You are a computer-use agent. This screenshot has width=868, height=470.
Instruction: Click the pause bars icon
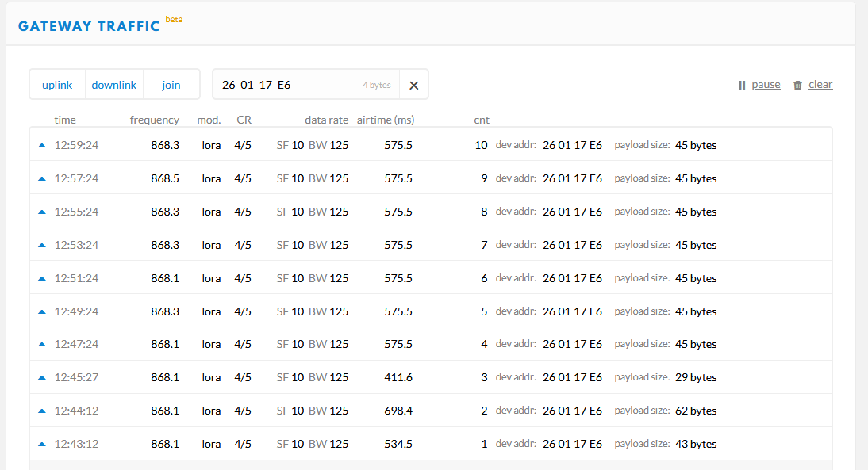[742, 85]
